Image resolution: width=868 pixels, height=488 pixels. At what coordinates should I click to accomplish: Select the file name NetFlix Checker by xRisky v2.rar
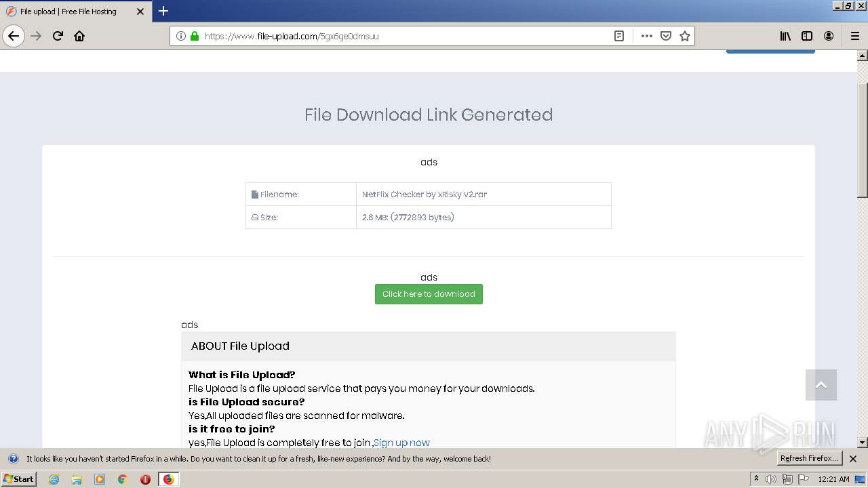pos(425,195)
